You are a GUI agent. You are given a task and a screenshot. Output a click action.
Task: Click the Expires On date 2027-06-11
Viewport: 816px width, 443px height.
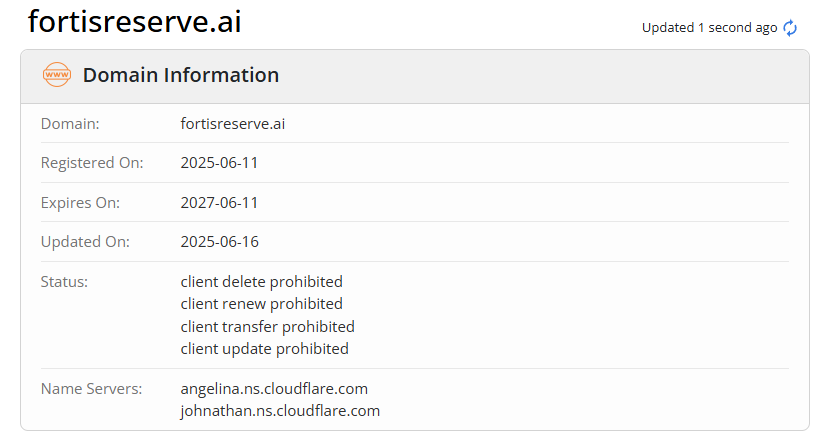pyautogui.click(x=219, y=203)
